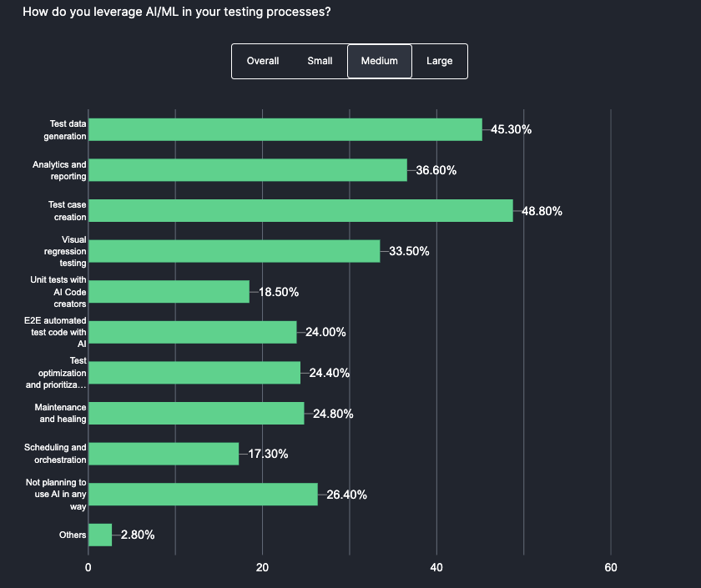This screenshot has width=701, height=588.
Task: Click the Maintenance and healing bar
Action: click(196, 414)
